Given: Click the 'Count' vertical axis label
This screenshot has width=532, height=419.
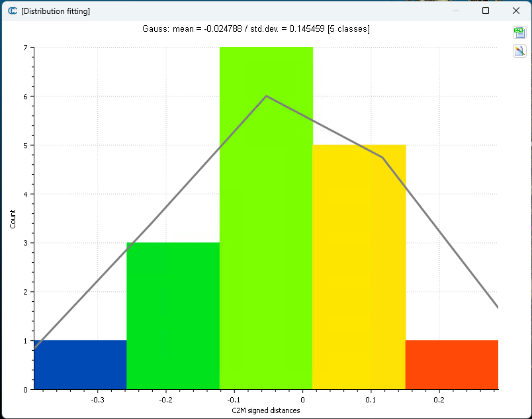Looking at the screenshot, I should coord(13,219).
